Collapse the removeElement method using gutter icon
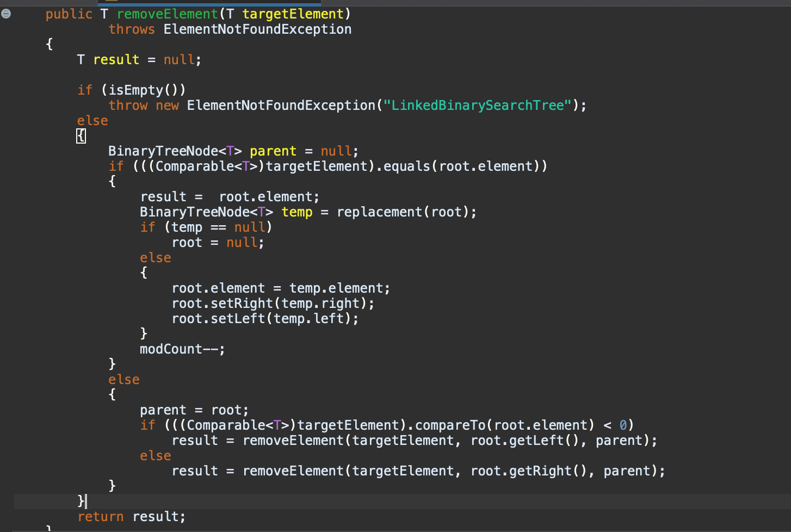Viewport: 791px width, 532px height. click(6, 14)
